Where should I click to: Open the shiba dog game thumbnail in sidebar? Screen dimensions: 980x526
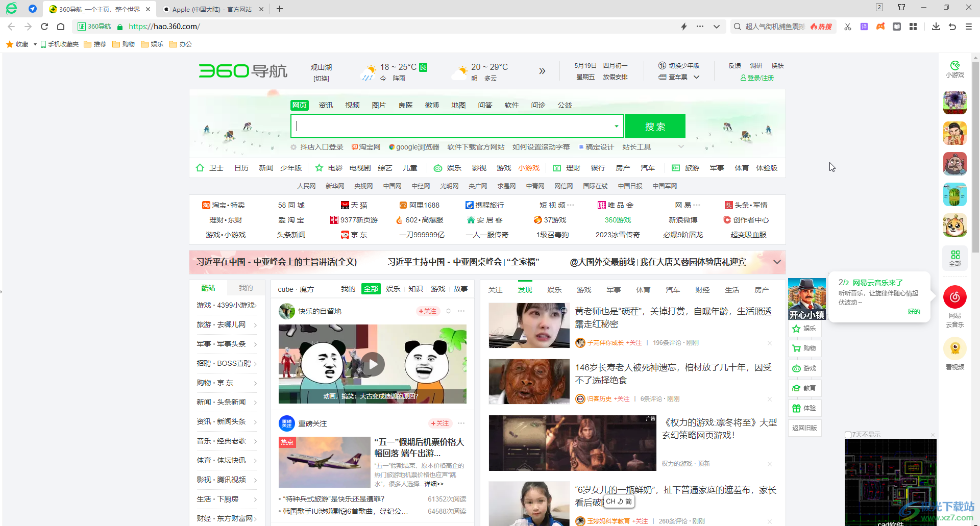(954, 225)
